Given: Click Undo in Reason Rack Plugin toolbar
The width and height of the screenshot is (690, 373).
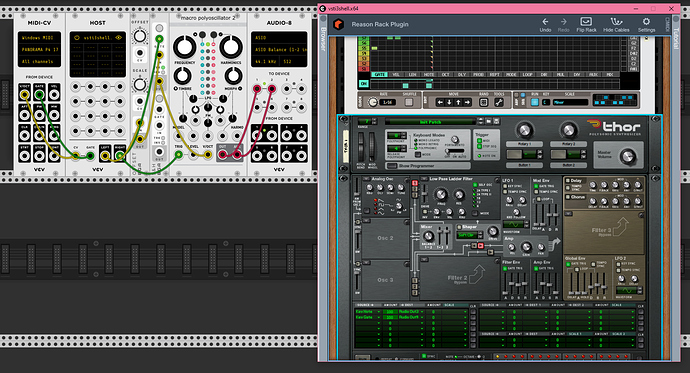Looking at the screenshot, I should (x=545, y=25).
